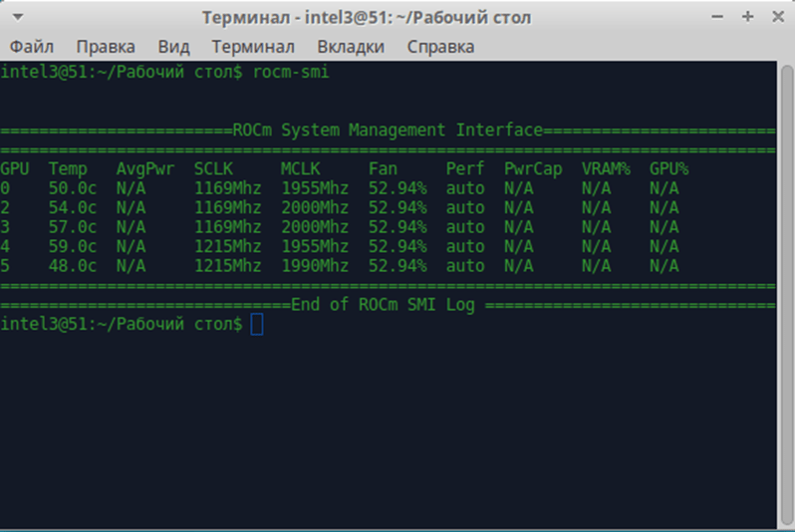Click the 1955Mhz value in GPU 0 row
This screenshot has width=795, height=532.
pos(315,188)
